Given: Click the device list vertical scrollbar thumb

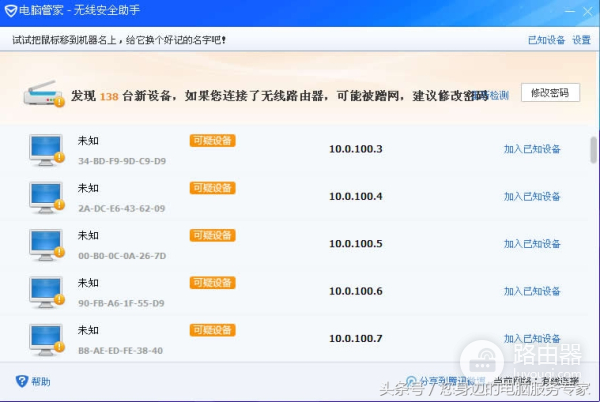Looking at the screenshot, I should [593, 150].
